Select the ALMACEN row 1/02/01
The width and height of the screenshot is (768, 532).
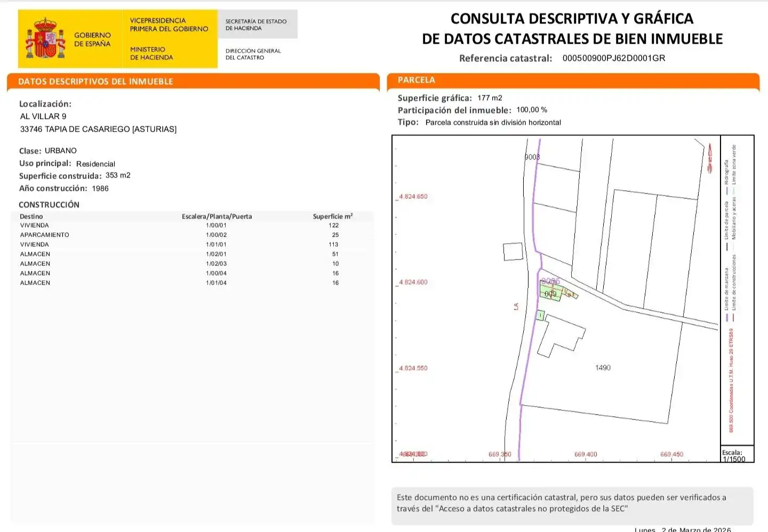click(192, 254)
